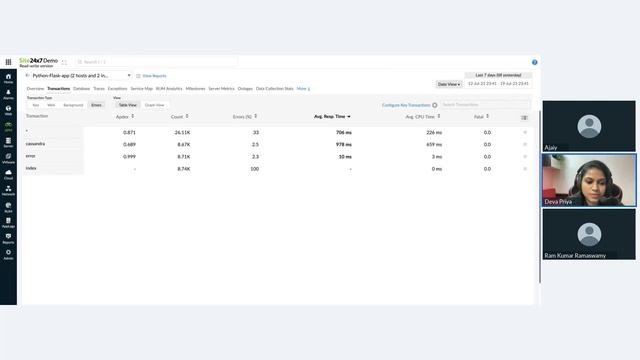This screenshot has width=640, height=360.
Task: Open the Transactions tab
Action: click(x=58, y=89)
